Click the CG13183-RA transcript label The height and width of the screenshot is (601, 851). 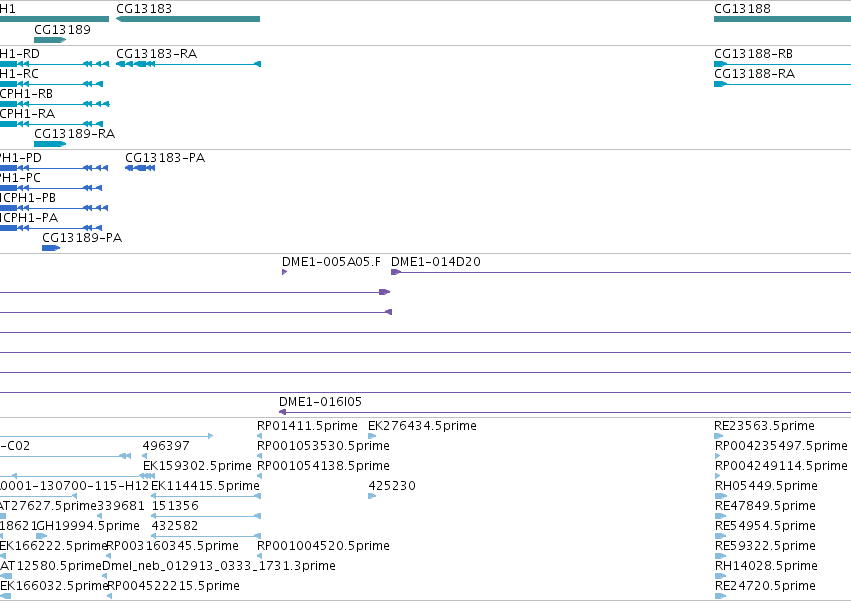(156, 54)
